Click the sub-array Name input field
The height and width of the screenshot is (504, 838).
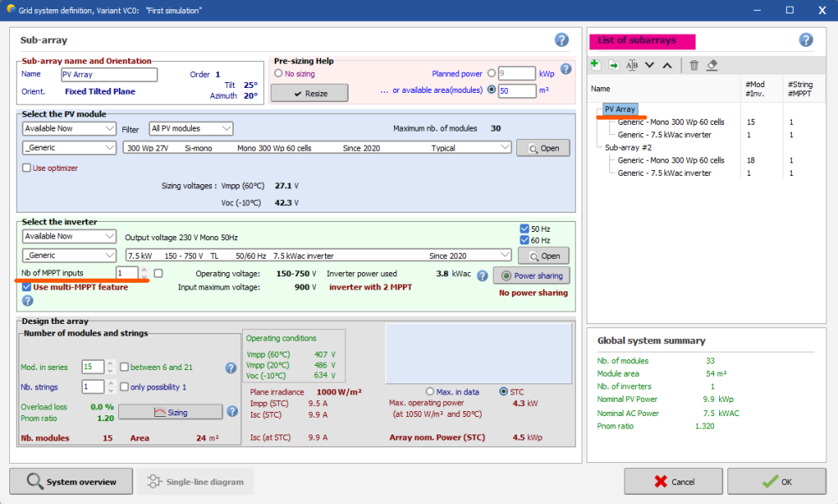tap(109, 75)
